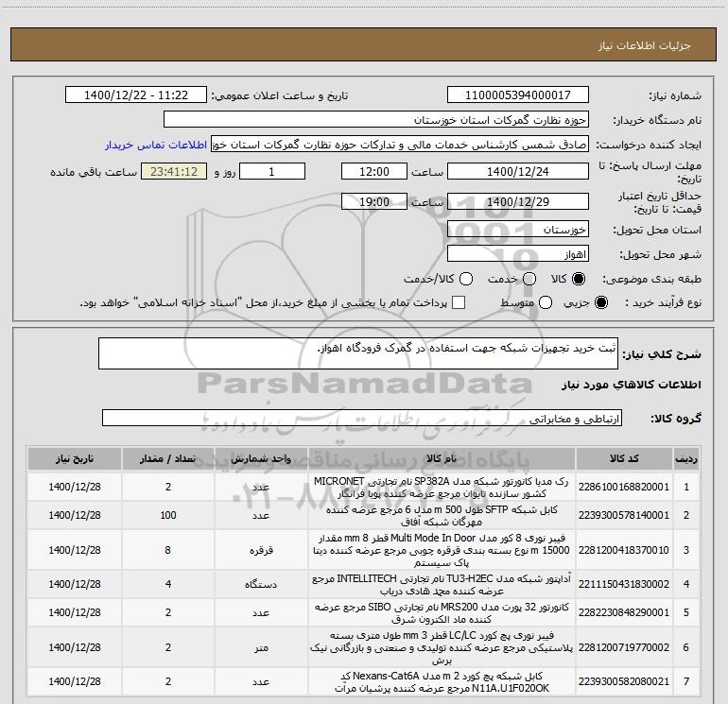Click the price validity date 1400/12/29
Image resolution: width=728 pixels, height=704 pixels.
[518, 201]
